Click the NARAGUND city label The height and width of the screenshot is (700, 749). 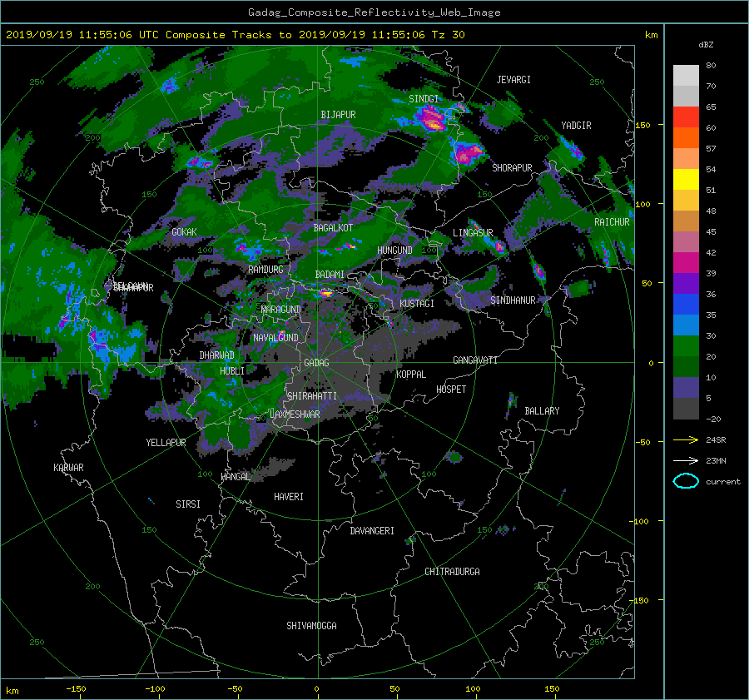click(281, 309)
